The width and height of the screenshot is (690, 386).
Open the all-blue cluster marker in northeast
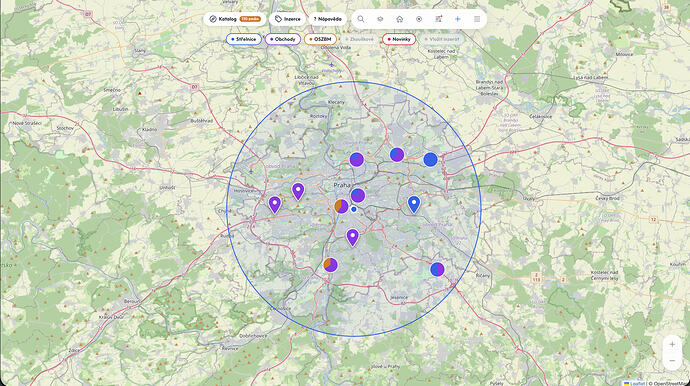[430, 159]
